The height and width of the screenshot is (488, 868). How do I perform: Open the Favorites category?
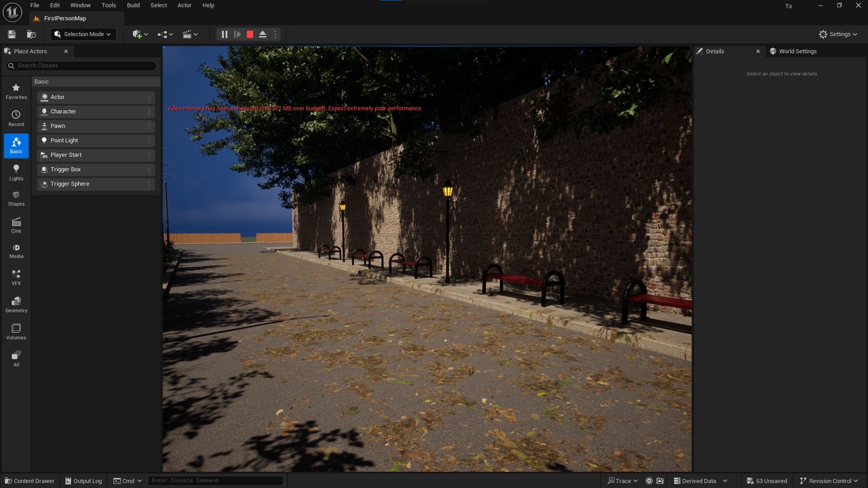16,91
